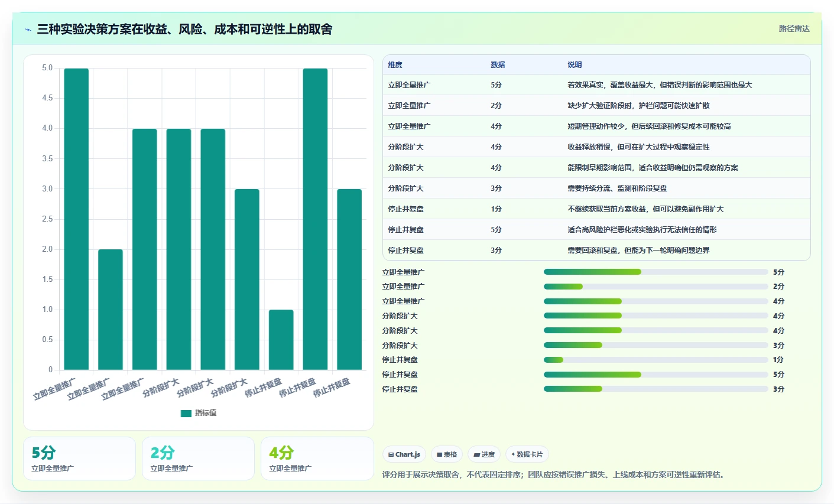Select the Chart.js chip
The image size is (834, 504).
pyautogui.click(x=404, y=454)
